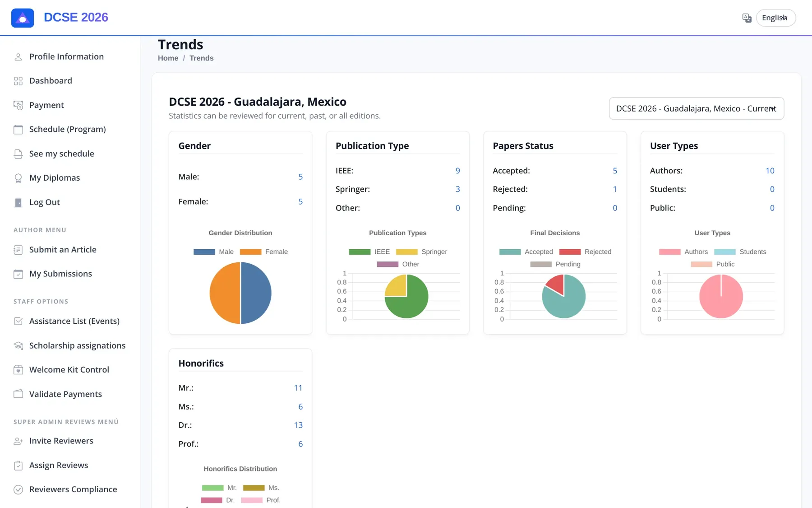The height and width of the screenshot is (508, 812).
Task: Select Scholarship assignations menu item
Action: [77, 345]
